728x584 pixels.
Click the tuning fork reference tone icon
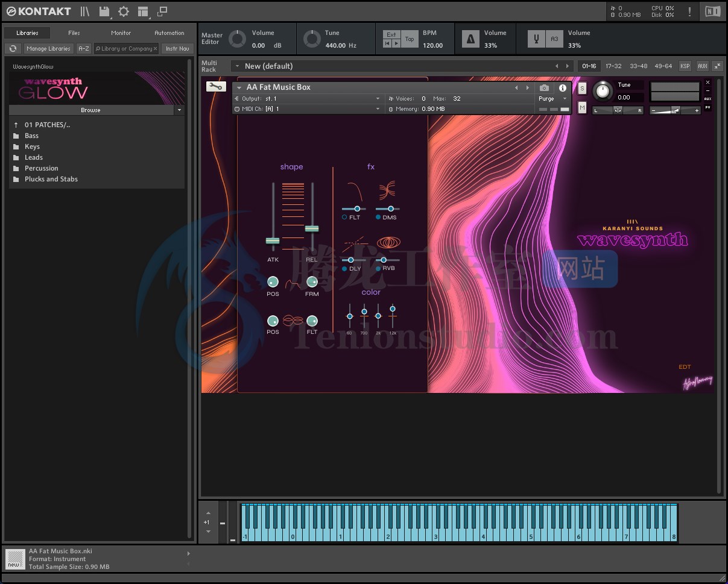tap(536, 39)
